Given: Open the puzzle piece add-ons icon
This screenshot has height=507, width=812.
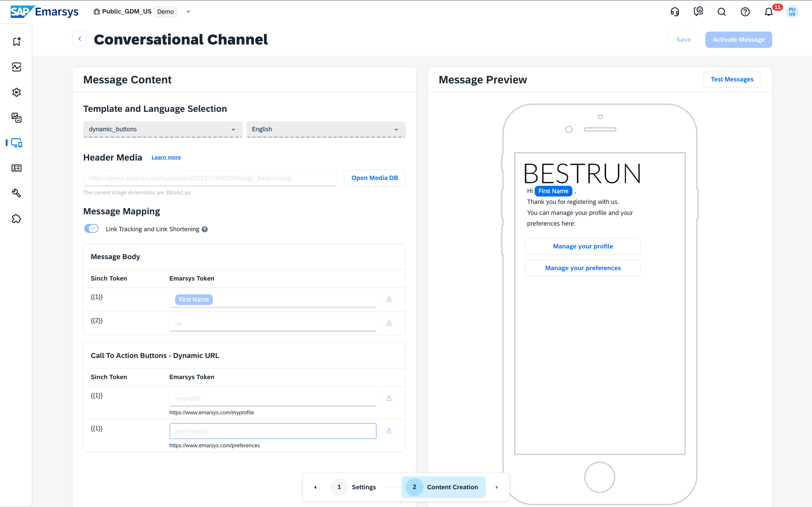Looking at the screenshot, I should [x=16, y=219].
